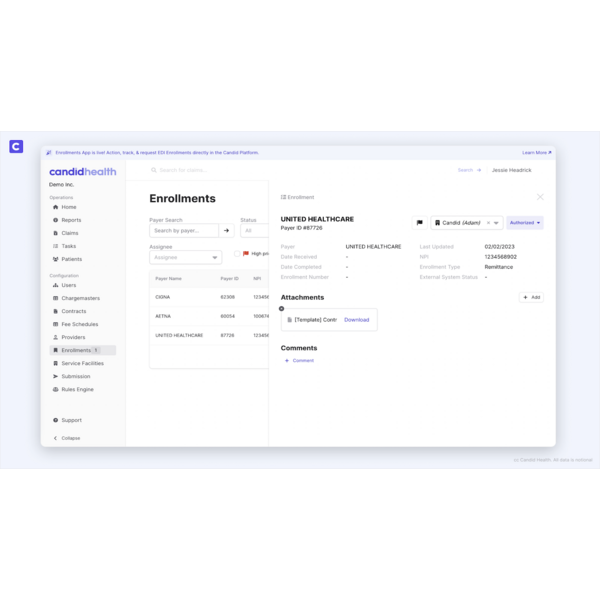The width and height of the screenshot is (600, 600).
Task: Toggle the priority flag button
Action: [x=419, y=223]
